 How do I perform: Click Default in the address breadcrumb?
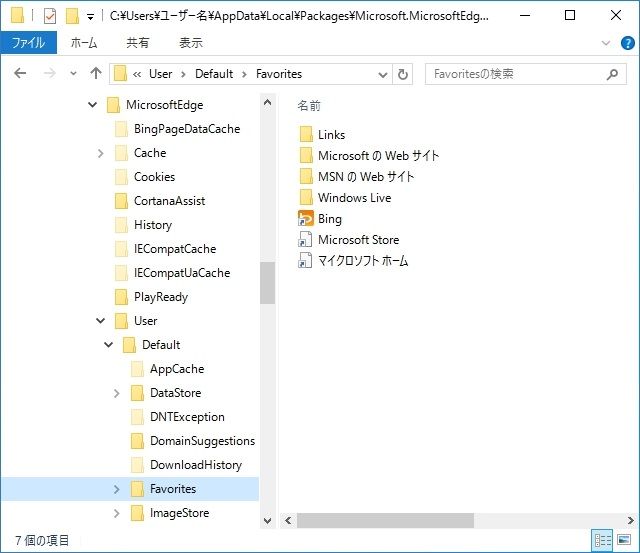(214, 74)
